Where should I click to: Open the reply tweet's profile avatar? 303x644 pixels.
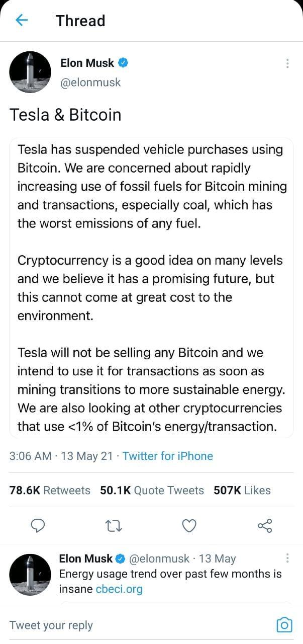[30, 575]
